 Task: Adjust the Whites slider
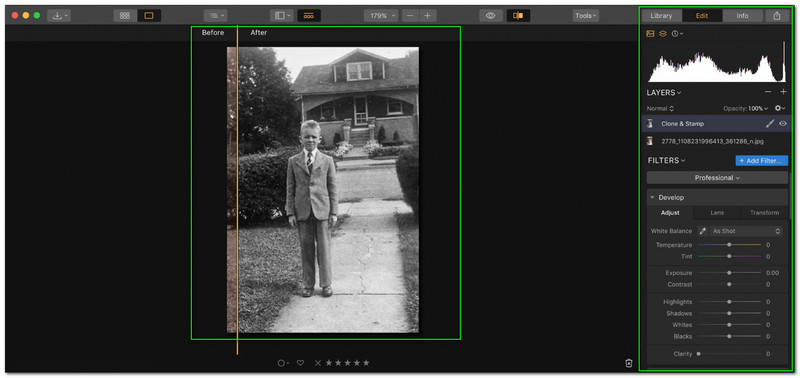point(729,325)
